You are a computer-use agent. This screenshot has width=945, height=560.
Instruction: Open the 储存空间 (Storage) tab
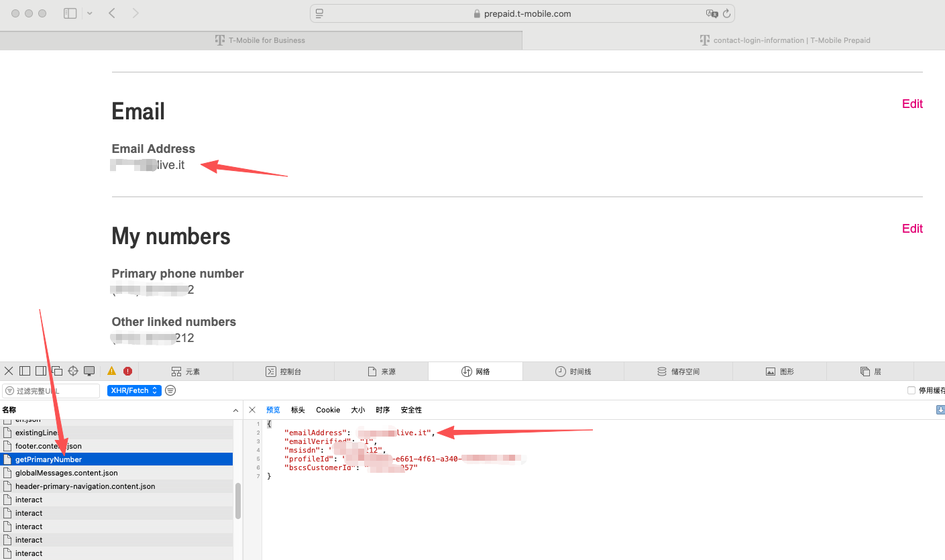(x=678, y=372)
